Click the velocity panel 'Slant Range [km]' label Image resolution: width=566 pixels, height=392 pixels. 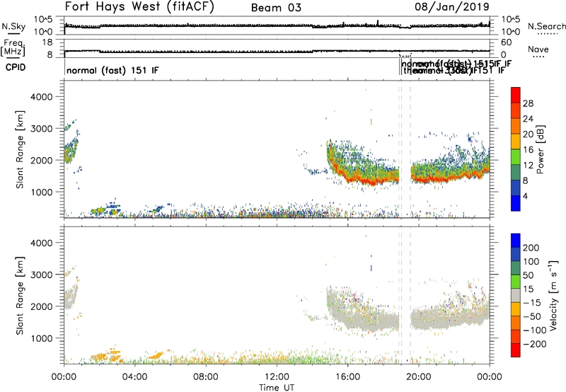click(20, 296)
